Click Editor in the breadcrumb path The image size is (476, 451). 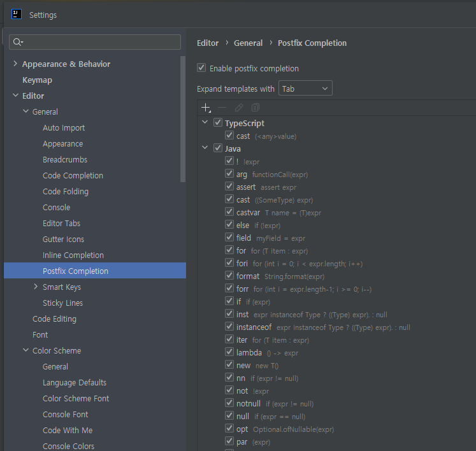[208, 43]
